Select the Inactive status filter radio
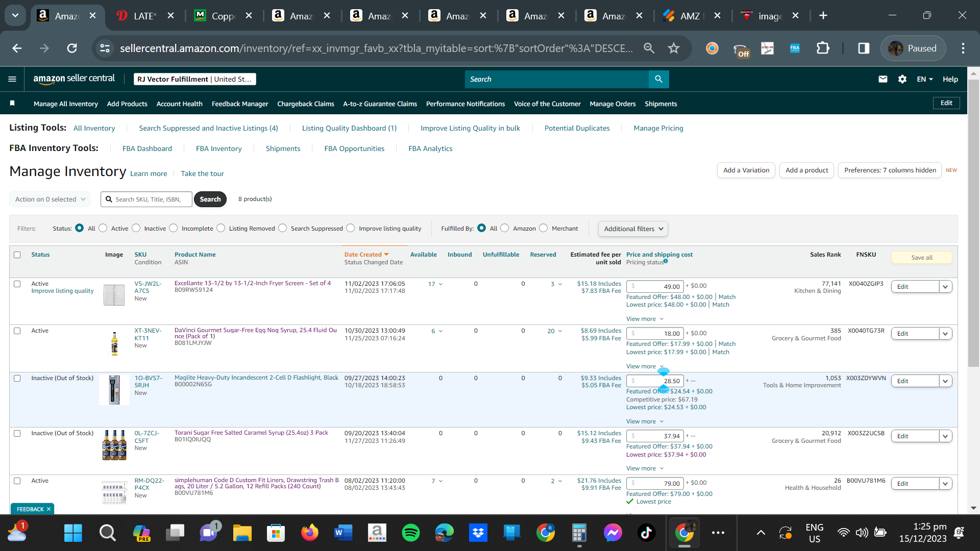The width and height of the screenshot is (980, 551). pos(136,228)
